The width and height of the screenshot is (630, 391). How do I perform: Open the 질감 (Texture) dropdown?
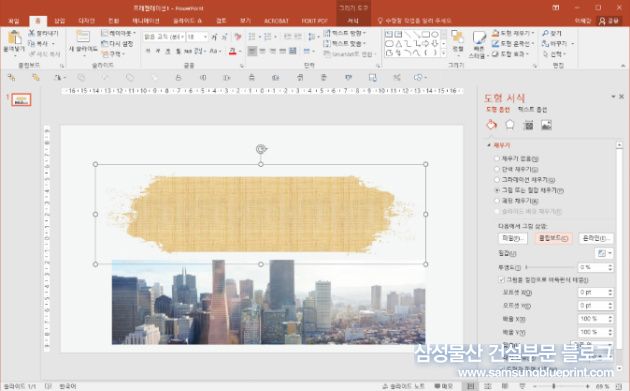coord(604,253)
